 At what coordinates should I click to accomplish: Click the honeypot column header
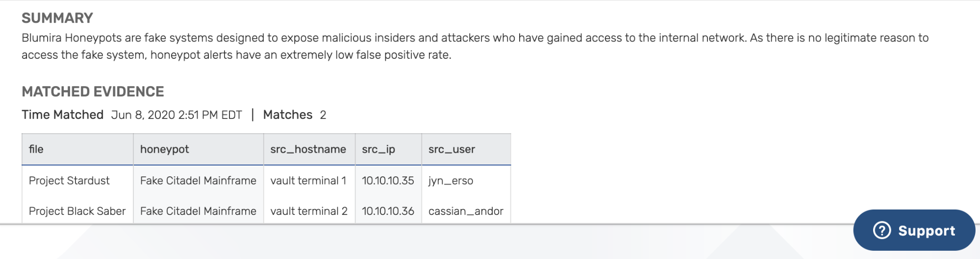pyautogui.click(x=199, y=149)
